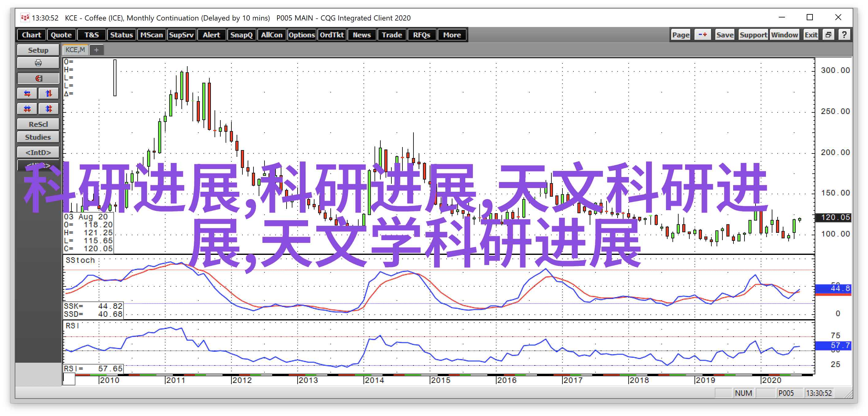This screenshot has width=868, height=416.
Task: Select the <IntD> interval button
Action: [38, 152]
